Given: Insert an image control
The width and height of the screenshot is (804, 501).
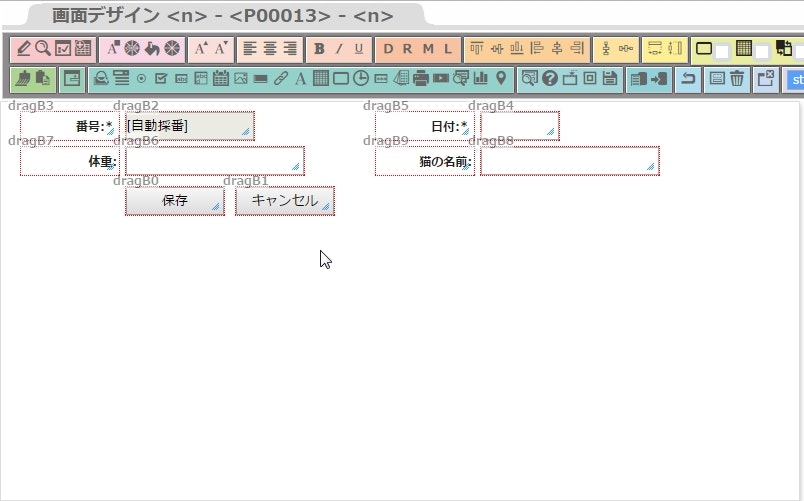Looking at the screenshot, I should click(x=241, y=79).
